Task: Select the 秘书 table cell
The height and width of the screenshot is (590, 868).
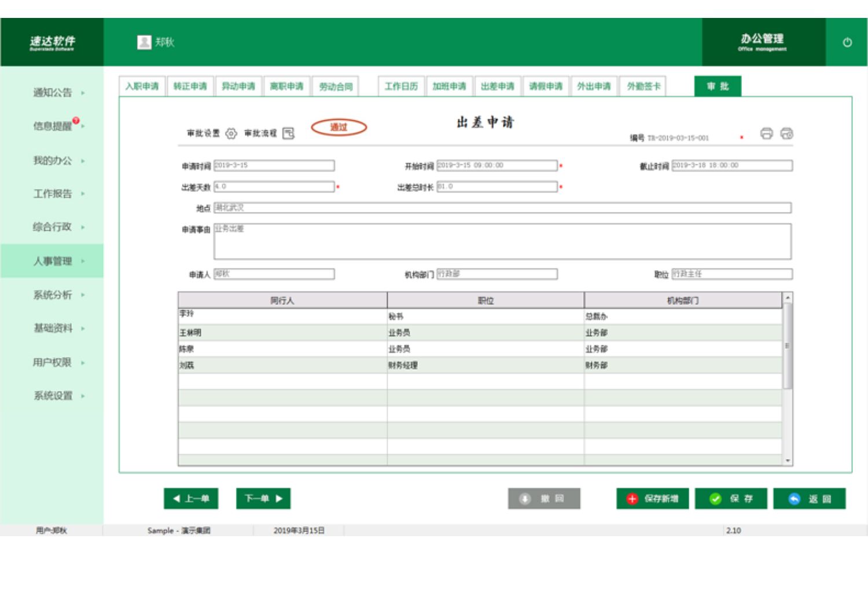Action: click(x=486, y=316)
